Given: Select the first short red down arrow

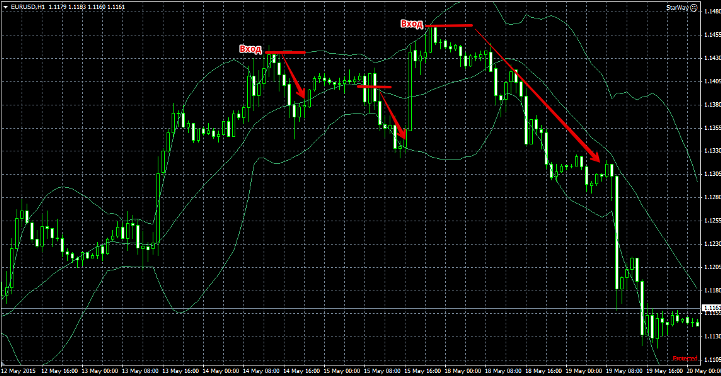Looking at the screenshot, I should (293, 76).
